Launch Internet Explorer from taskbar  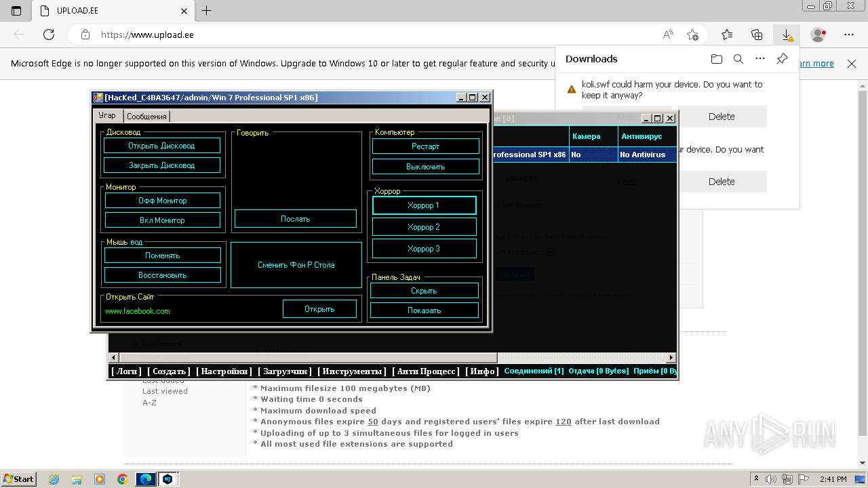[x=54, y=479]
